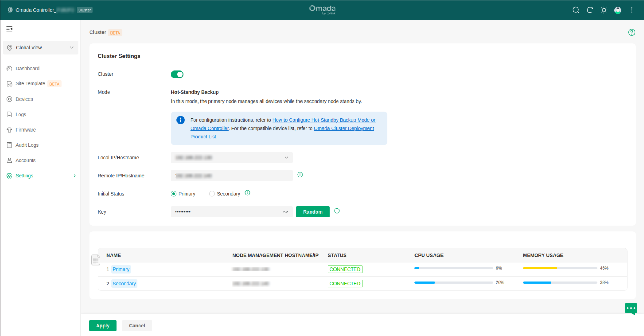Image resolution: width=644 pixels, height=336 pixels.
Task: Click the document icon beside node table
Action: tap(95, 260)
